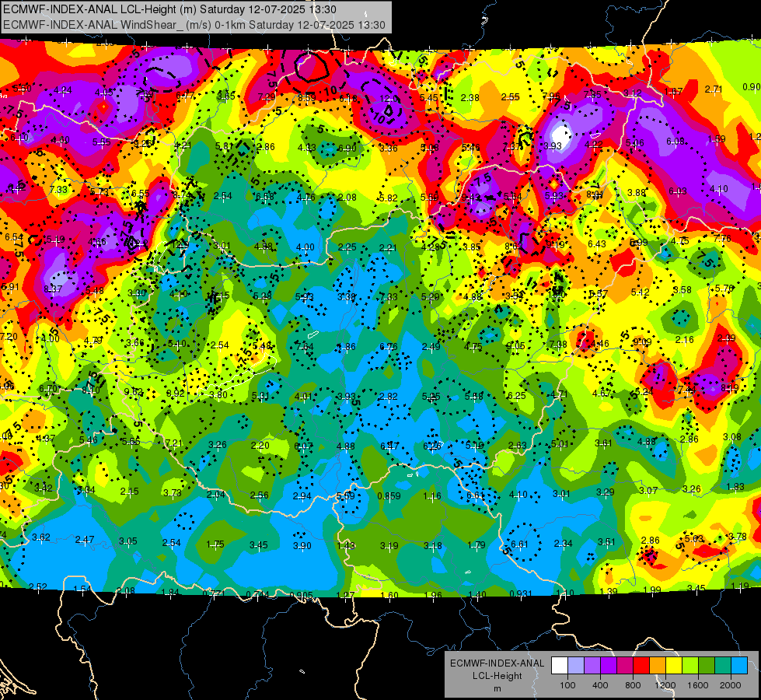Click the wind shear value '0.859'
761x700 pixels.
pyautogui.click(x=389, y=496)
